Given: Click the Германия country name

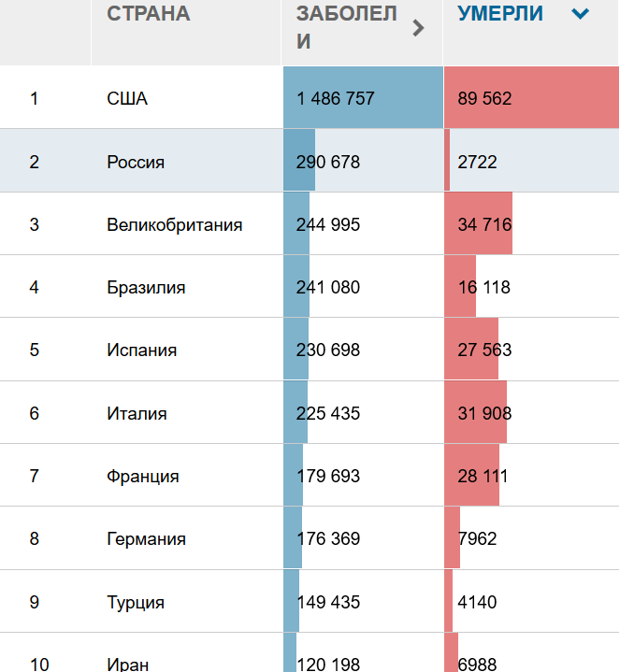Looking at the screenshot, I should click(x=146, y=538).
